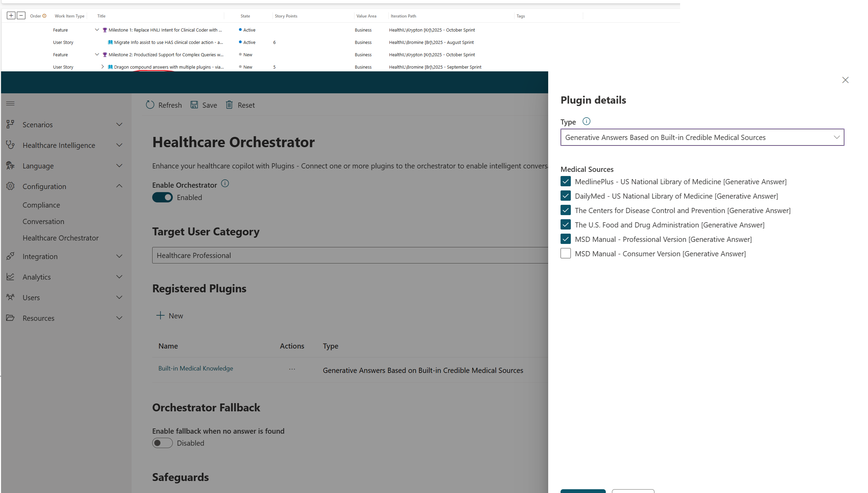Screen dimensions: 868x493
Task: Click the Reset trash icon
Action: click(x=229, y=105)
